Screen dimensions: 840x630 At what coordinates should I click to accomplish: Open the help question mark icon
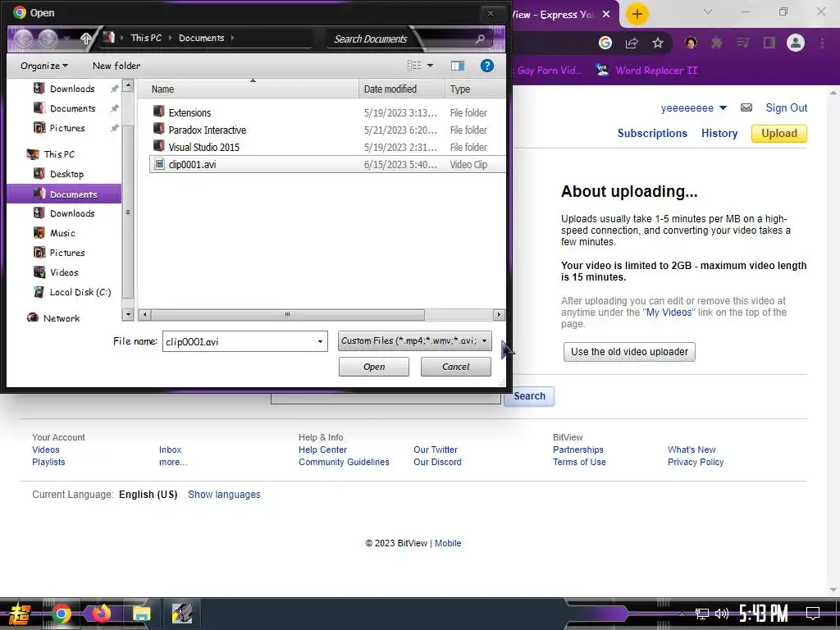coord(486,66)
